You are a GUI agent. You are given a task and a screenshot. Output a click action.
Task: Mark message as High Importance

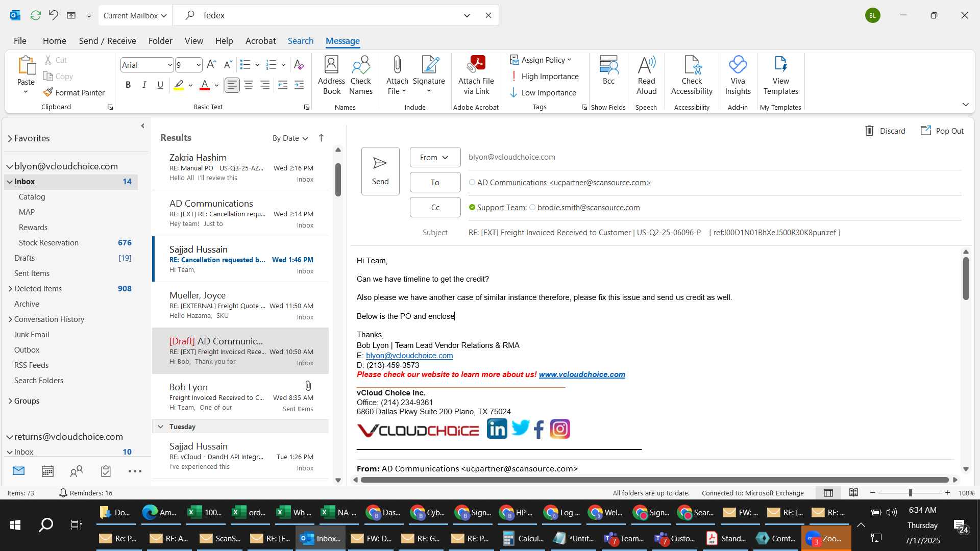pos(544,76)
